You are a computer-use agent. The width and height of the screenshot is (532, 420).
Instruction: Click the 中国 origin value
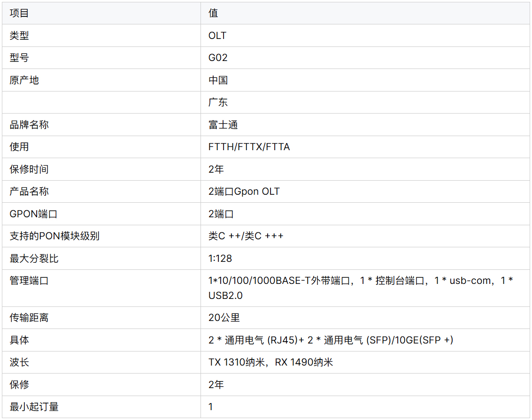[x=218, y=80]
